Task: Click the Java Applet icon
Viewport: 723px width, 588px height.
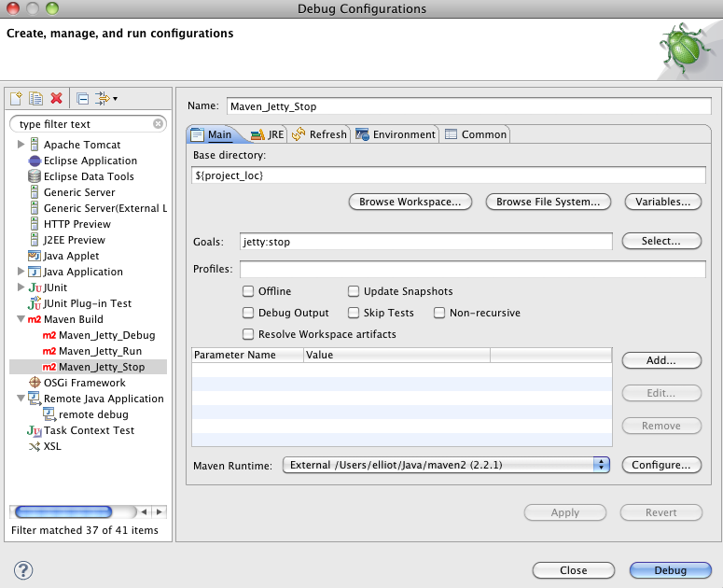Action: 35,256
